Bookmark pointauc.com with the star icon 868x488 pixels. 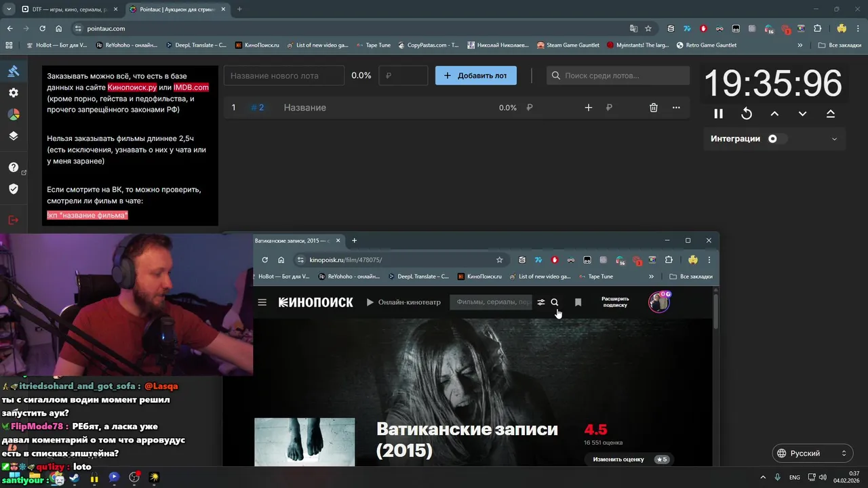[648, 28]
